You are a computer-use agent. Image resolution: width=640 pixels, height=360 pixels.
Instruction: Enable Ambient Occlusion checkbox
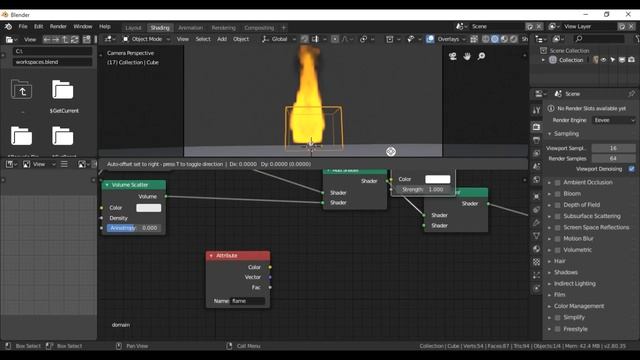[558, 182]
